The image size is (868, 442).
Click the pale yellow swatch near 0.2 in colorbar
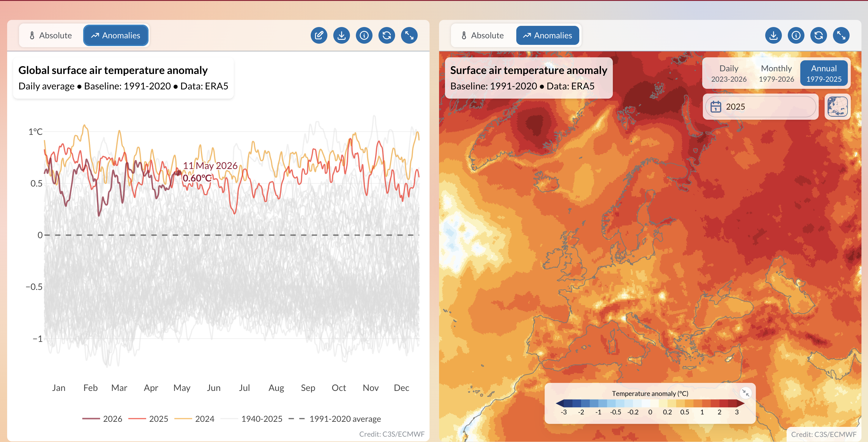[663, 403]
